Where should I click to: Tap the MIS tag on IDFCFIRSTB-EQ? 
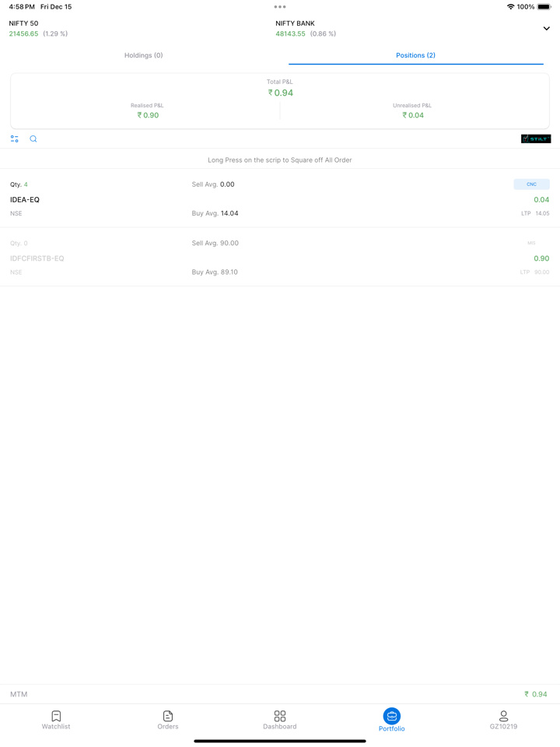point(531,243)
